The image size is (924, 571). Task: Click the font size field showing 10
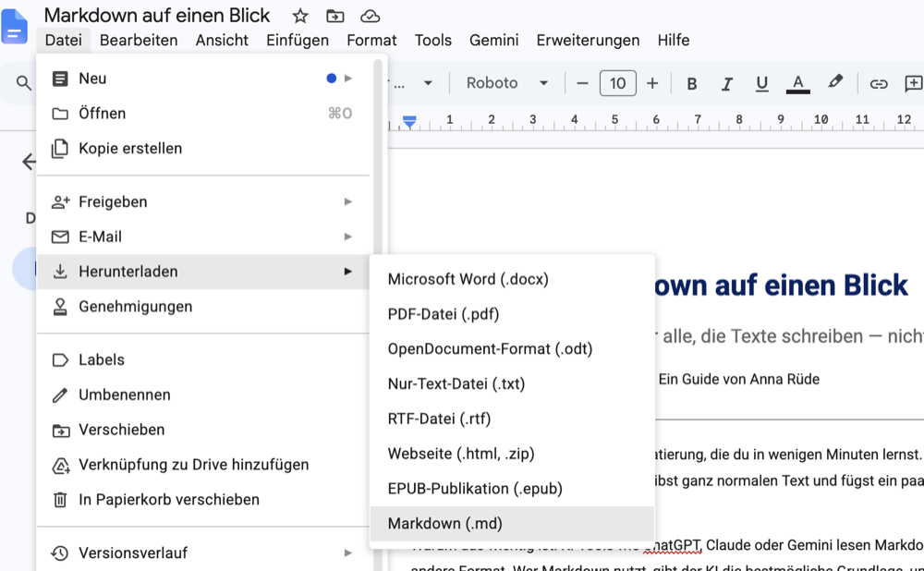click(617, 83)
